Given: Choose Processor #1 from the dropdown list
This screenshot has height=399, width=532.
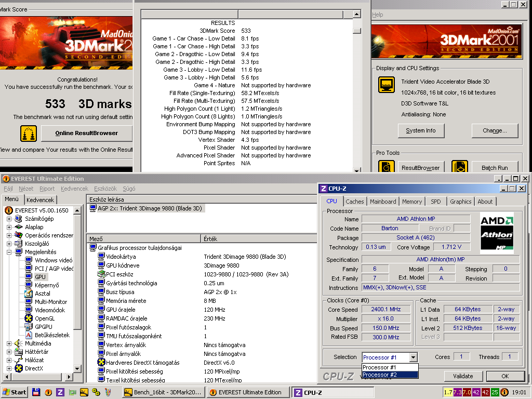Looking at the screenshot, I should [x=390, y=367].
